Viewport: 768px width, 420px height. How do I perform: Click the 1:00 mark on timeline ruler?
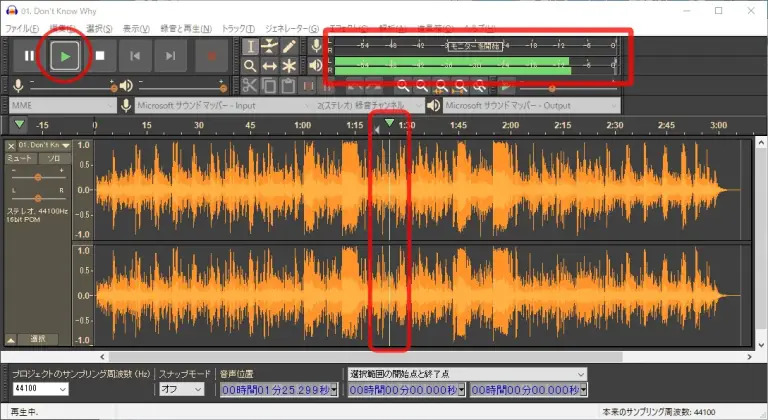pyautogui.click(x=303, y=125)
